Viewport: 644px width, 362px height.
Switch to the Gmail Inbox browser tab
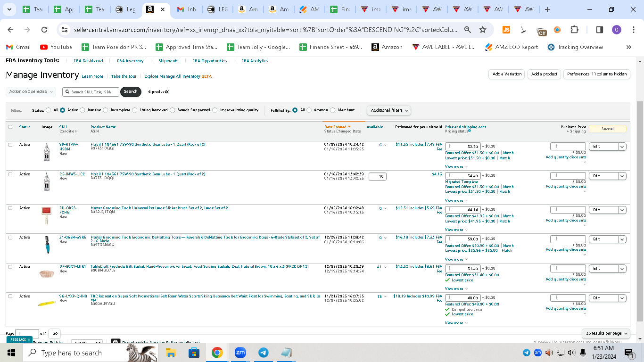tap(187, 9)
